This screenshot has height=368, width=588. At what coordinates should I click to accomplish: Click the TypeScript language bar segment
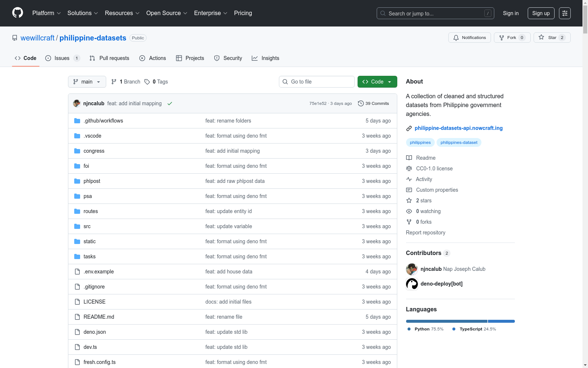pyautogui.click(x=501, y=321)
